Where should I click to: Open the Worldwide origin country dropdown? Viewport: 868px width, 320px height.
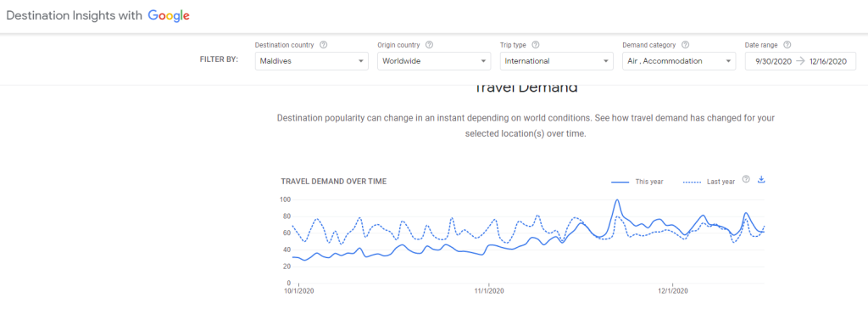(434, 61)
